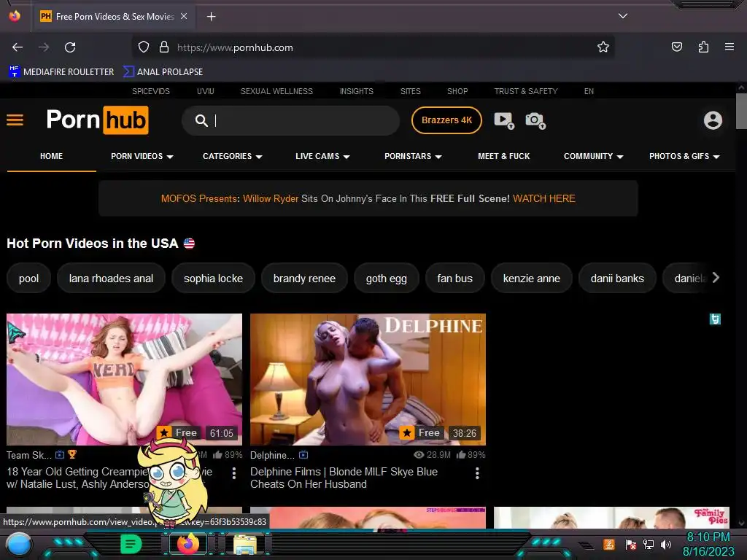Open the SPICEVIDS top link
This screenshot has width=747, height=560.
pyautogui.click(x=150, y=91)
